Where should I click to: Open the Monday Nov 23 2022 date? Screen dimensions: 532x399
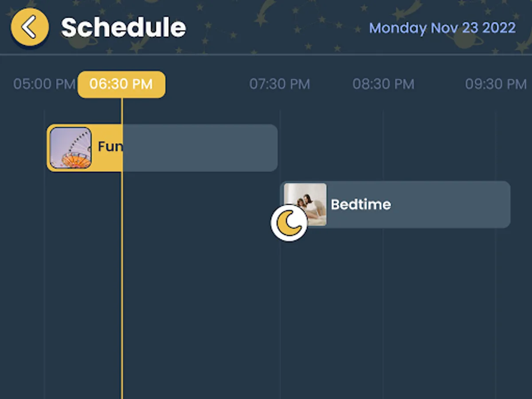coord(442,28)
